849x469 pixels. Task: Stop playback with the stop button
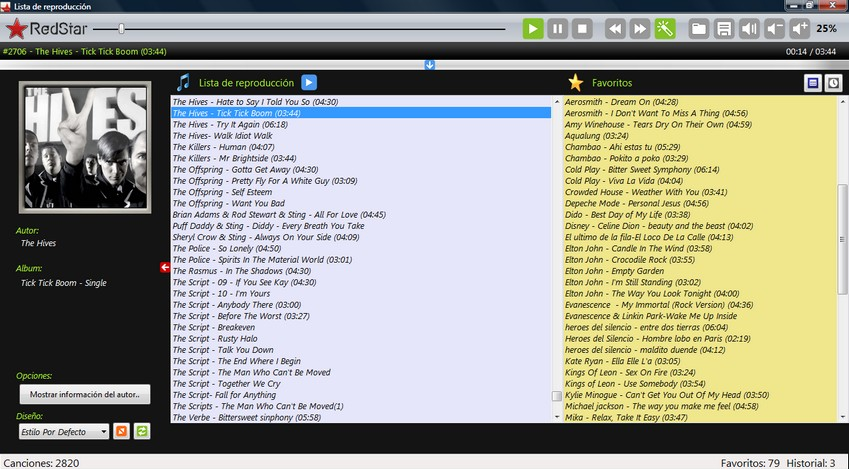click(582, 29)
